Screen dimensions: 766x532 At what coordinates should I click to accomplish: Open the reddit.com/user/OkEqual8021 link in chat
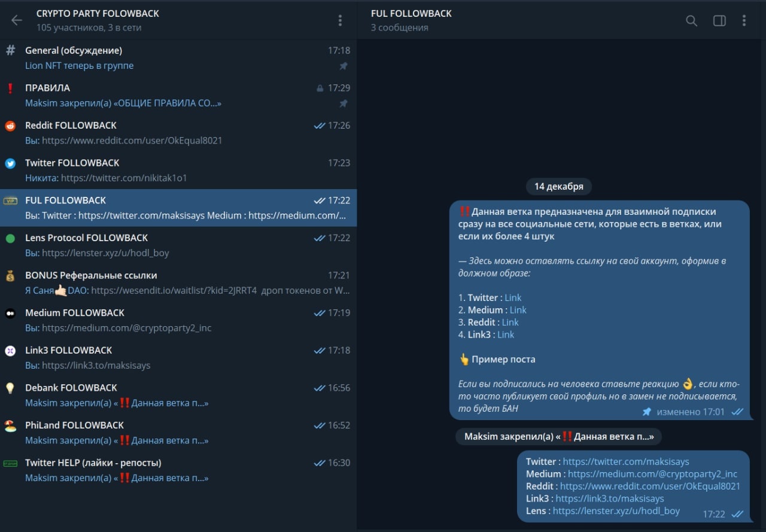coord(650,487)
